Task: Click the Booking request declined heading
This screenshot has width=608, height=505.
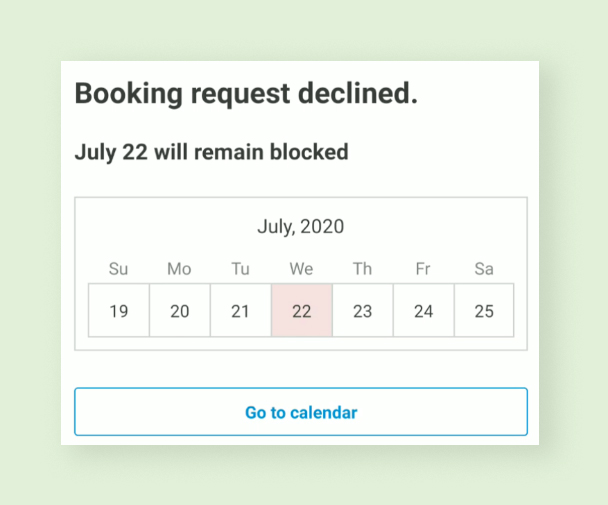Action: pyautogui.click(x=246, y=94)
